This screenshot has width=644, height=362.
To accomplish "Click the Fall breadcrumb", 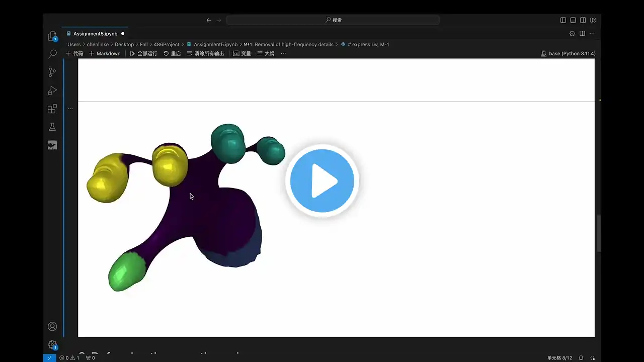I will click(x=144, y=44).
